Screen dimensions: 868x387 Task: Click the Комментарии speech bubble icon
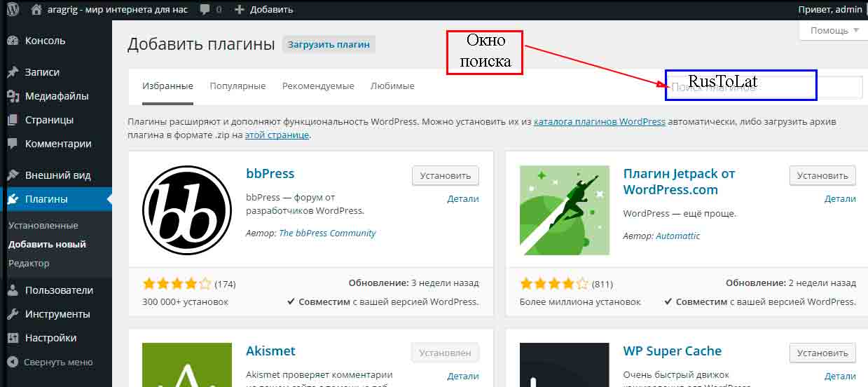point(13,144)
